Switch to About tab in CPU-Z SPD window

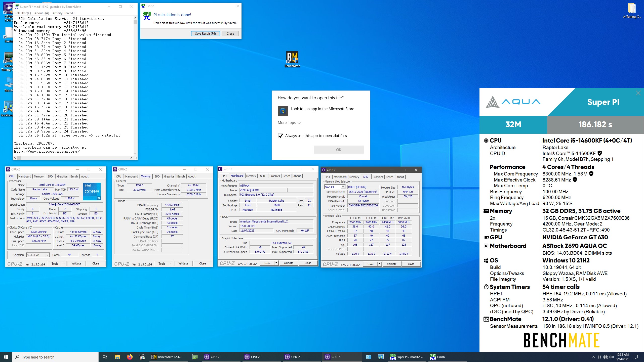tap(400, 177)
